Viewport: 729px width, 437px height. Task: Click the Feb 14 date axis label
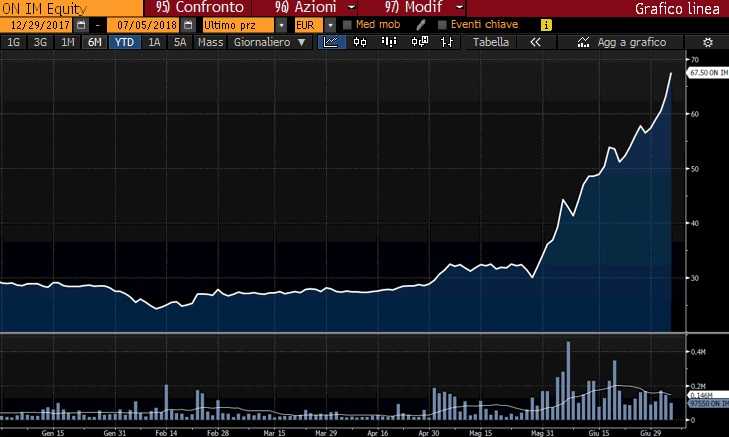[x=166, y=433]
